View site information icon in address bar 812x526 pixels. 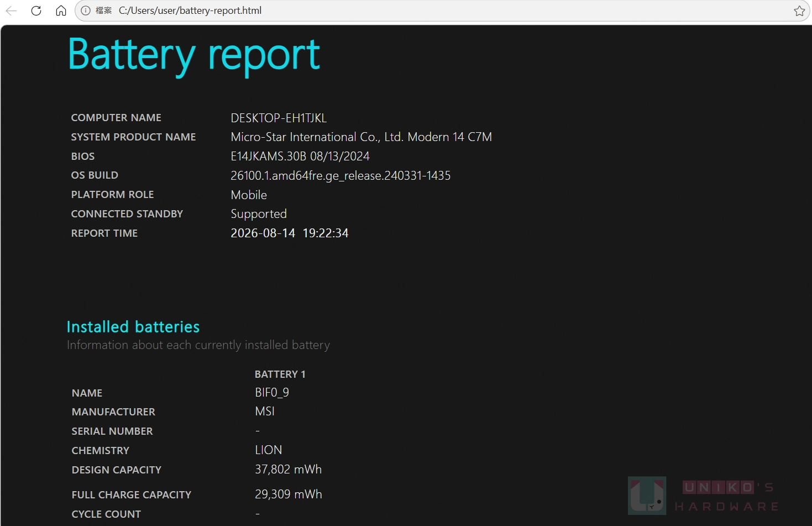tap(86, 11)
